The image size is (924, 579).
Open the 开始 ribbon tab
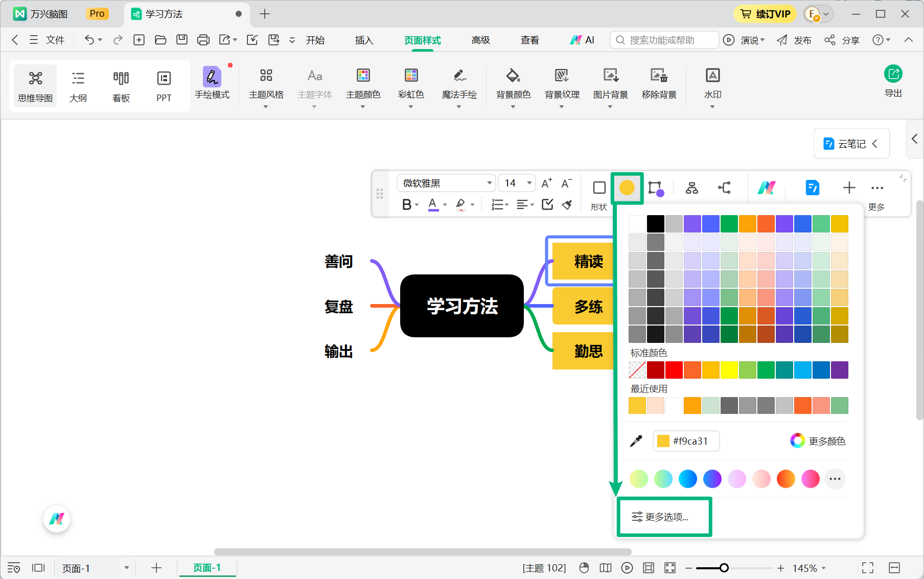click(x=315, y=40)
